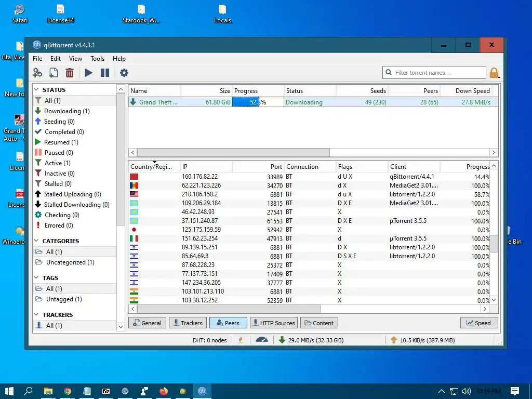Collapse the CATEGORIES section

tap(36, 241)
